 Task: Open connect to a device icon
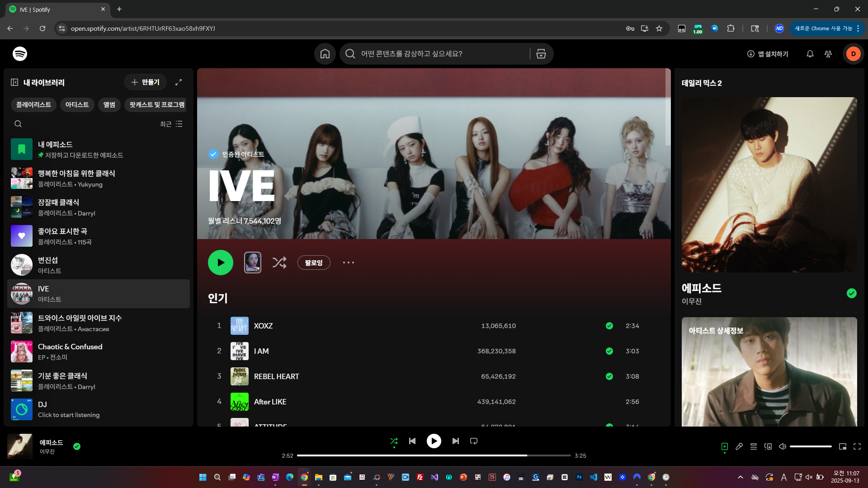[x=768, y=446]
